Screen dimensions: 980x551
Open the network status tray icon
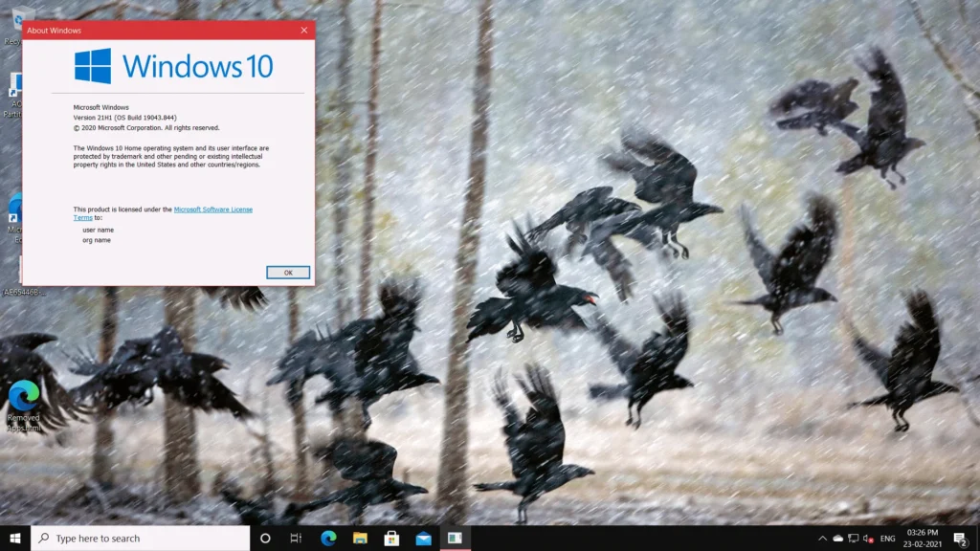tap(853, 538)
